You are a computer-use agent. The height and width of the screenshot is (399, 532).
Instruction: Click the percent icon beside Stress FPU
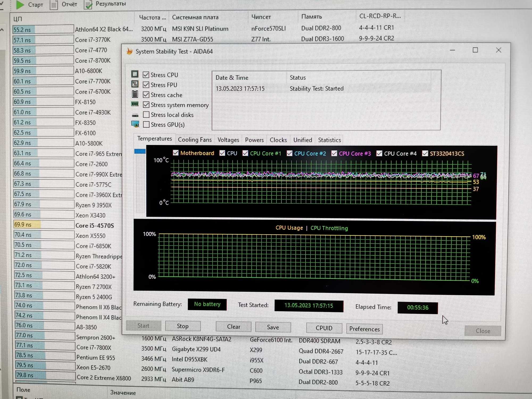click(x=135, y=84)
